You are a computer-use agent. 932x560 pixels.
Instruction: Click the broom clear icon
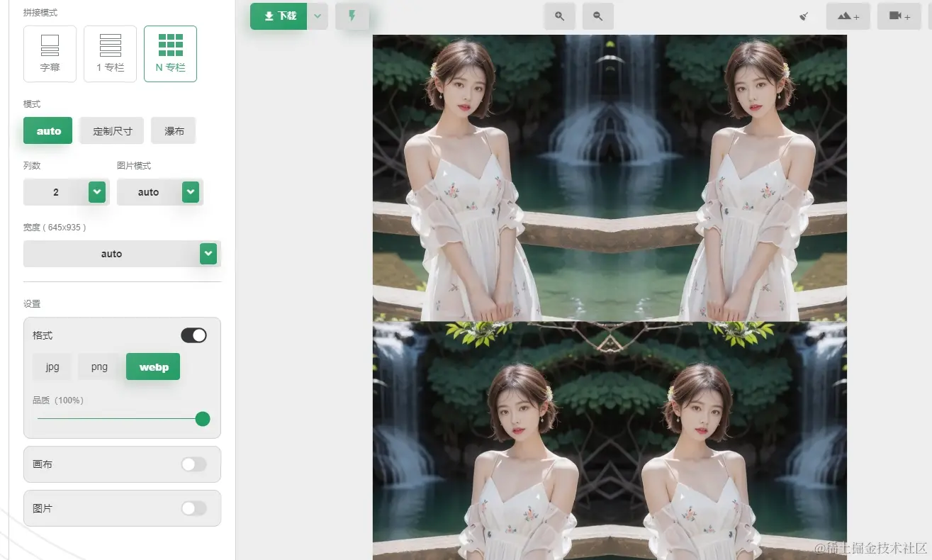coord(804,16)
